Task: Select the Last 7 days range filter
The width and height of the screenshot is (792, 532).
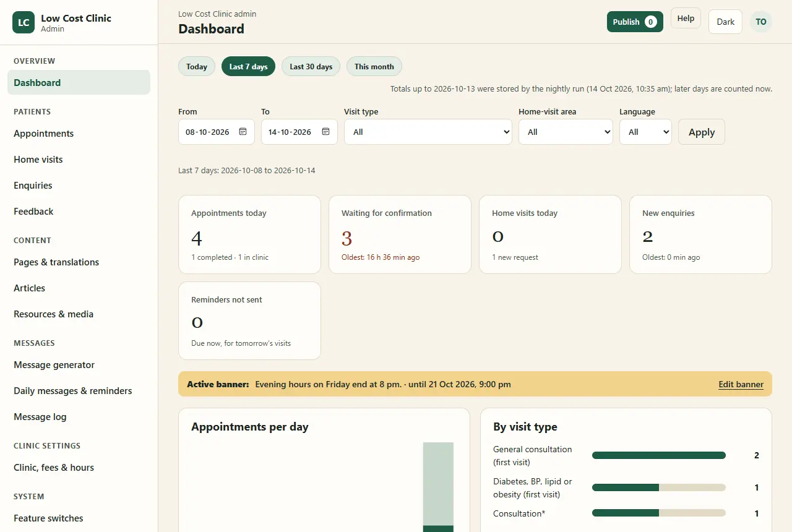Action: click(248, 66)
